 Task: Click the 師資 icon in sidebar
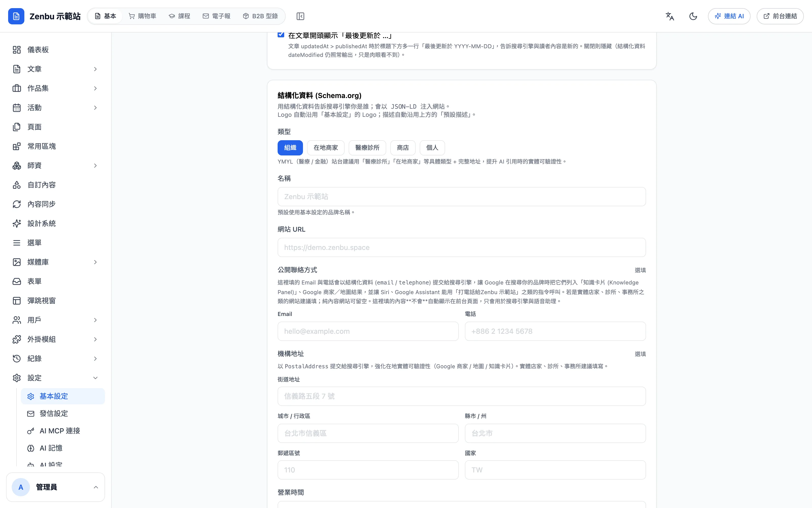tap(17, 166)
